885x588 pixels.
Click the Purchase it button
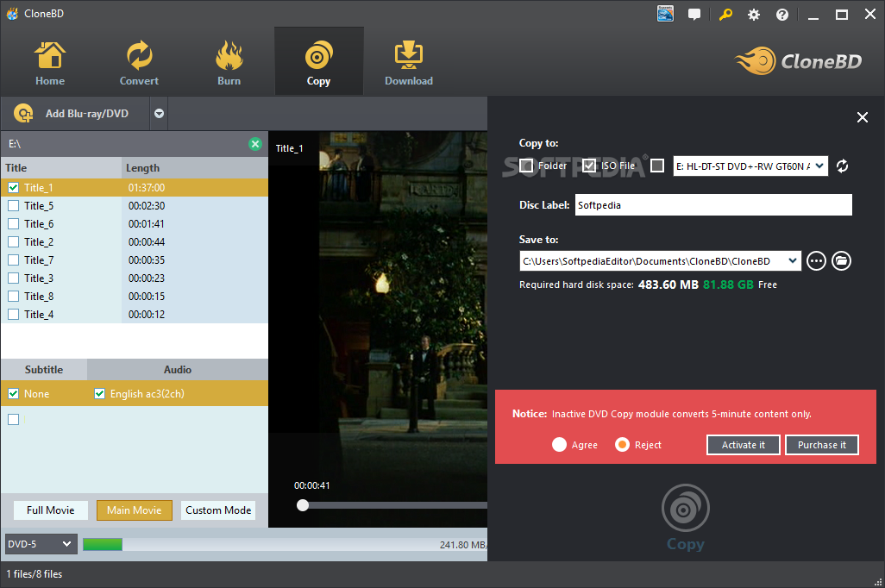click(822, 445)
